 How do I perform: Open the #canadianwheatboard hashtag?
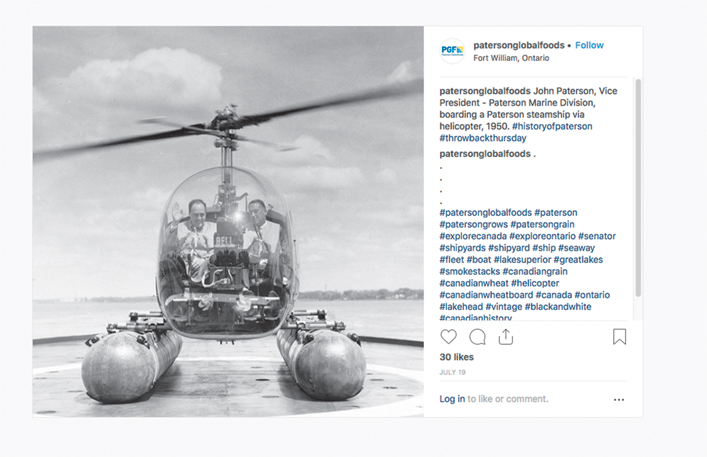point(486,295)
